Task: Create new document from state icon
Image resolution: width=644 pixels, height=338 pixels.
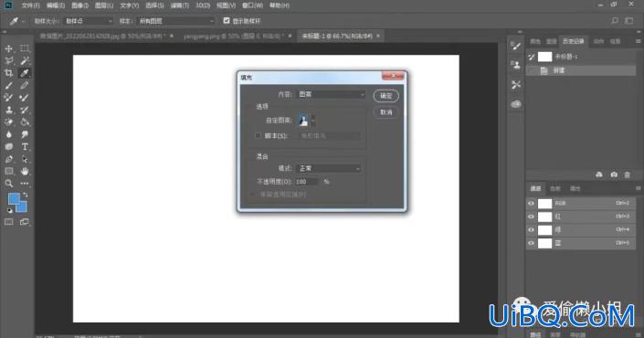Action: click(x=599, y=174)
